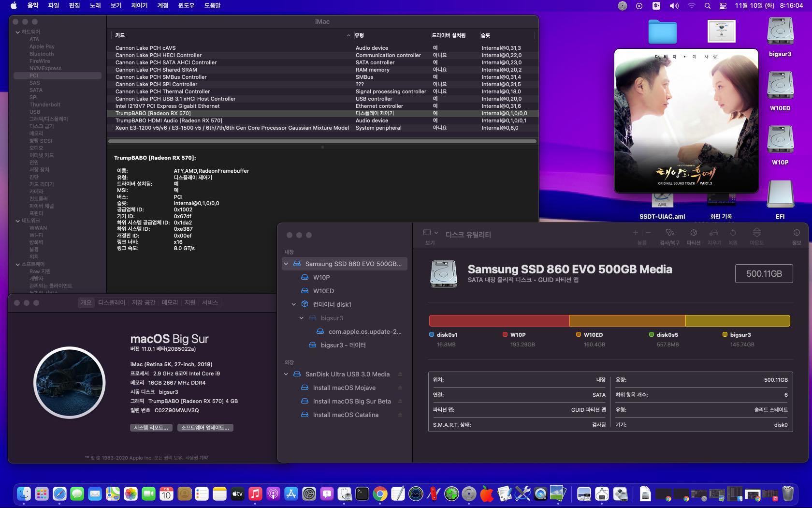
Task: Open Launchpad from the Dock
Action: tap(42, 493)
